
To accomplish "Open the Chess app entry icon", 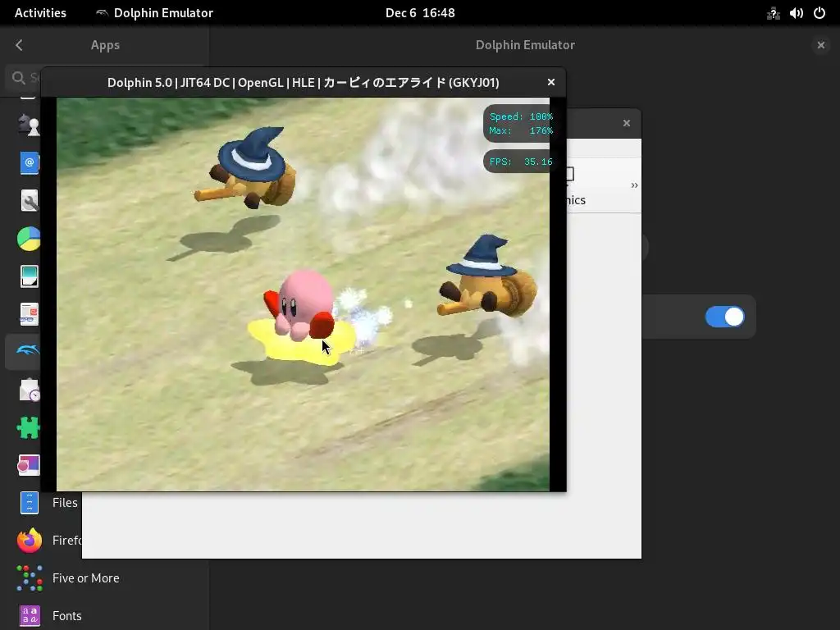I will pyautogui.click(x=29, y=125).
